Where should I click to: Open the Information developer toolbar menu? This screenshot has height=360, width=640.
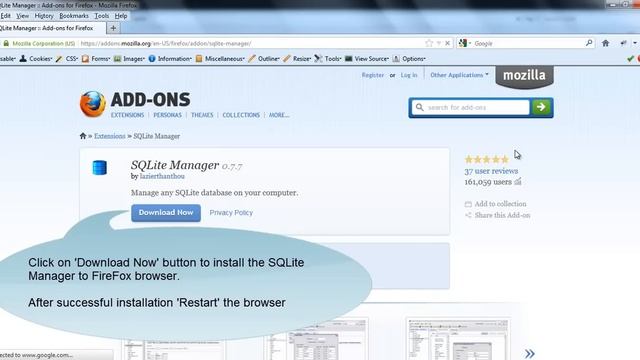pos(170,59)
